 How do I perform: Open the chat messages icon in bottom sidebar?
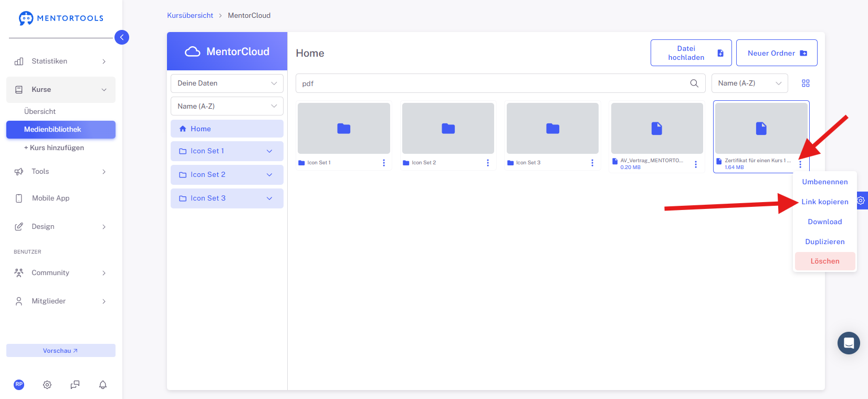pyautogui.click(x=75, y=385)
